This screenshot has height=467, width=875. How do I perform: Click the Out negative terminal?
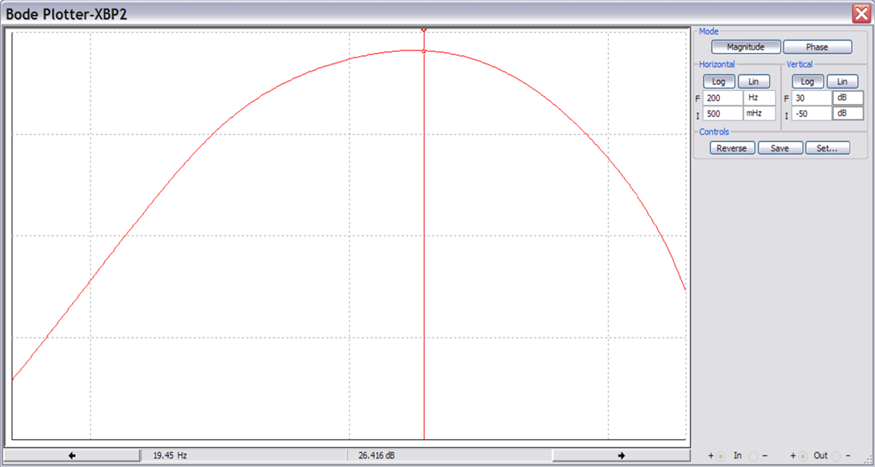837,455
